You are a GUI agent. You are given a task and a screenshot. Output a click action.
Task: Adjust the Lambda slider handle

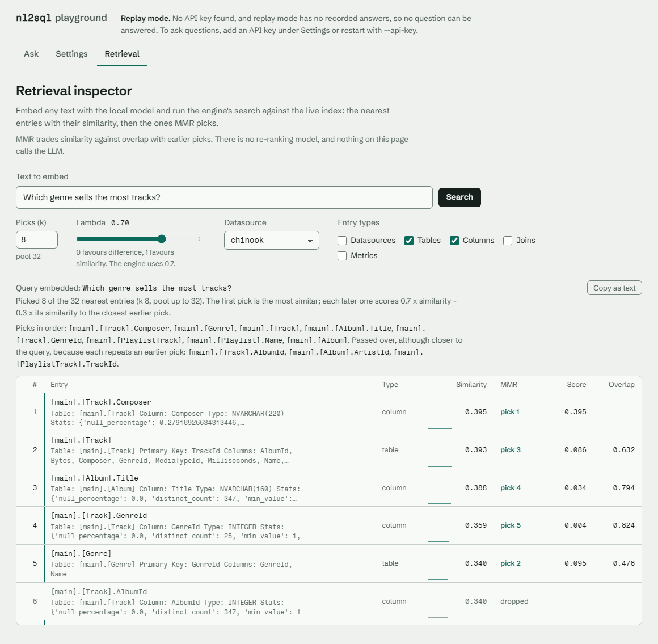pyautogui.click(x=162, y=239)
